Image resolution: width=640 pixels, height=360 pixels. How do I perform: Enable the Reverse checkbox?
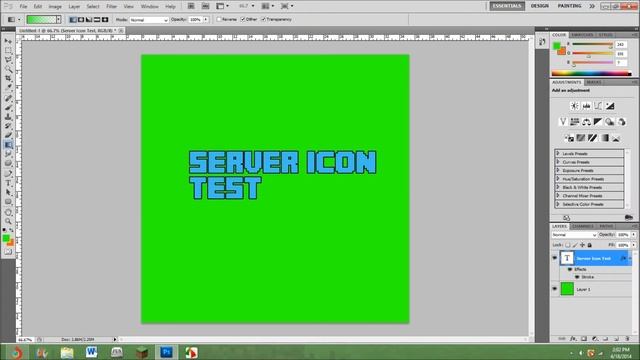point(219,20)
